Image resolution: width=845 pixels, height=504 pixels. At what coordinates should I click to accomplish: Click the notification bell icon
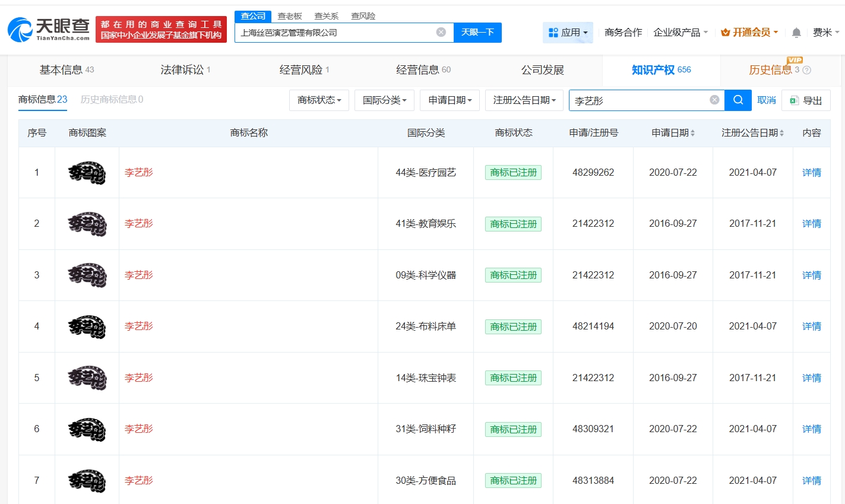(796, 33)
